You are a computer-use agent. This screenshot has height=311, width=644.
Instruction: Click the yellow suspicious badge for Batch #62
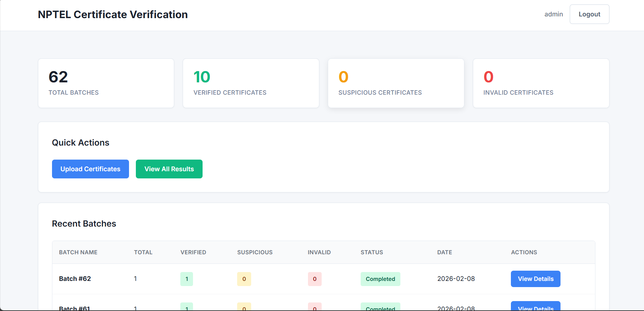[244, 279]
